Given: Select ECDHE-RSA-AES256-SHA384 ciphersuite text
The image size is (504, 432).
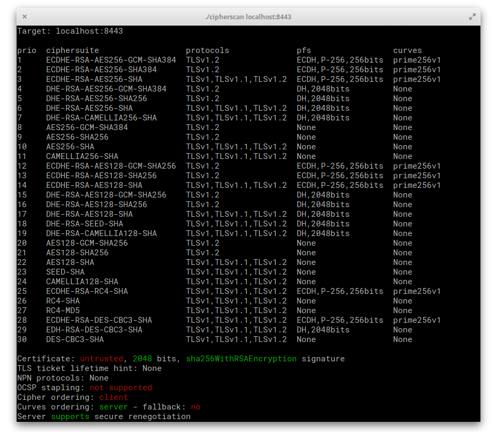Looking at the screenshot, I should tap(102, 70).
